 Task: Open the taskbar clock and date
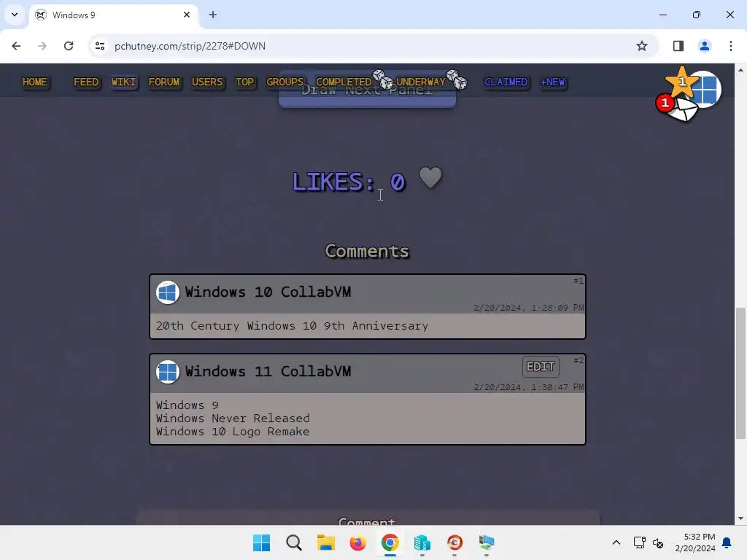pyautogui.click(x=695, y=542)
